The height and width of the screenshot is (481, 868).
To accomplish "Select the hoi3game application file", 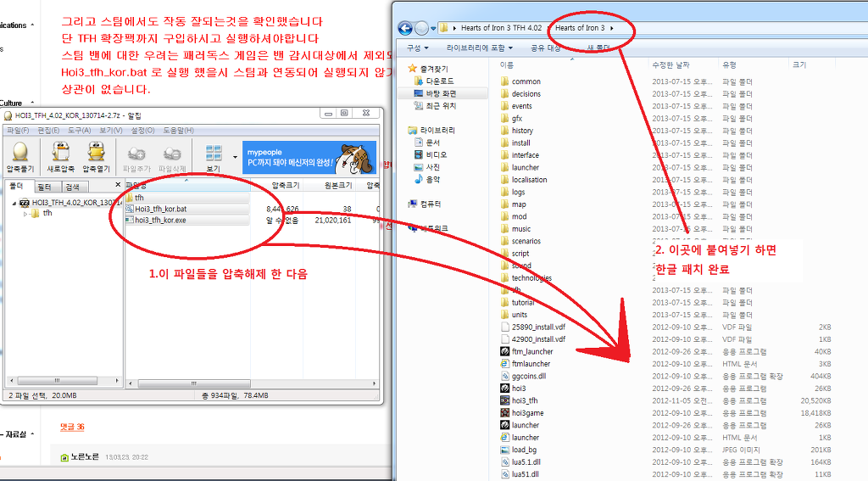I will (522, 413).
